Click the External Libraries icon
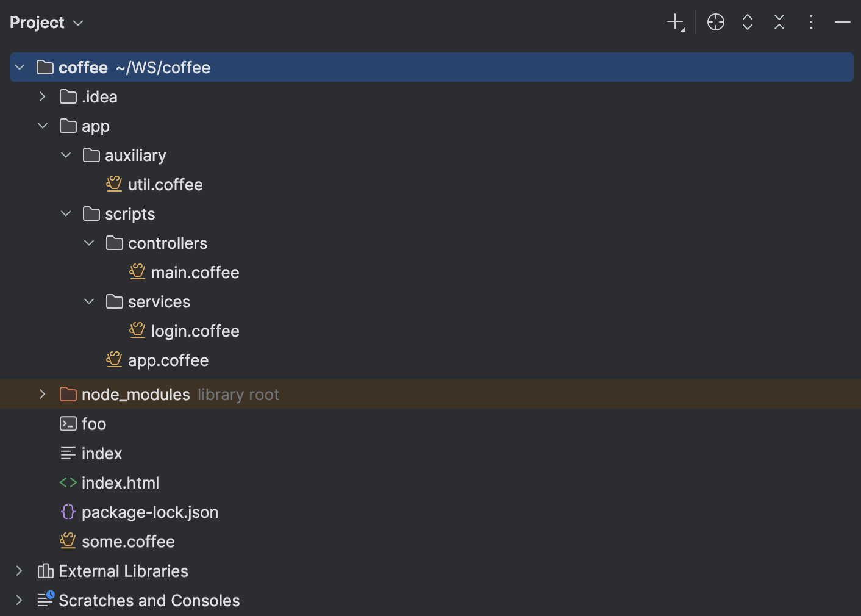 (x=45, y=571)
